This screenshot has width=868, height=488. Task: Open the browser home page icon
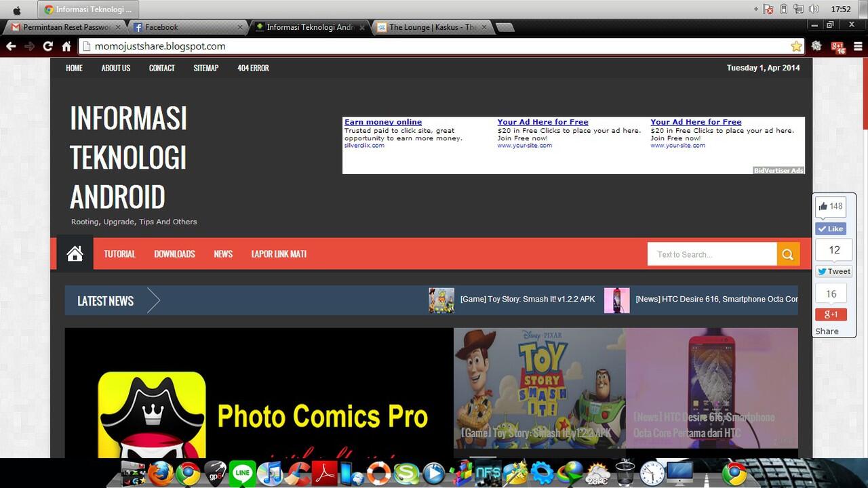(66, 46)
